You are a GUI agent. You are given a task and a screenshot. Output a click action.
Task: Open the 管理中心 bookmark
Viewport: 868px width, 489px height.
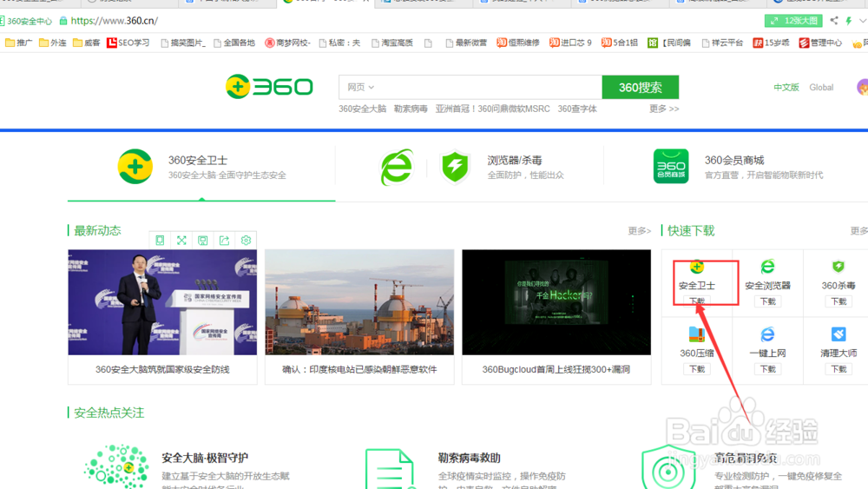(820, 43)
